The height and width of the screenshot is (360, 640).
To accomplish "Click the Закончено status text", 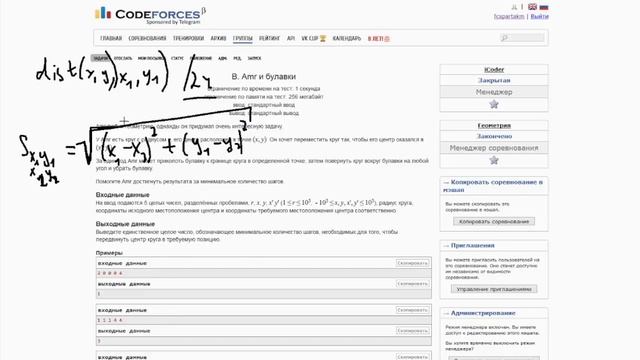I will [x=494, y=136].
